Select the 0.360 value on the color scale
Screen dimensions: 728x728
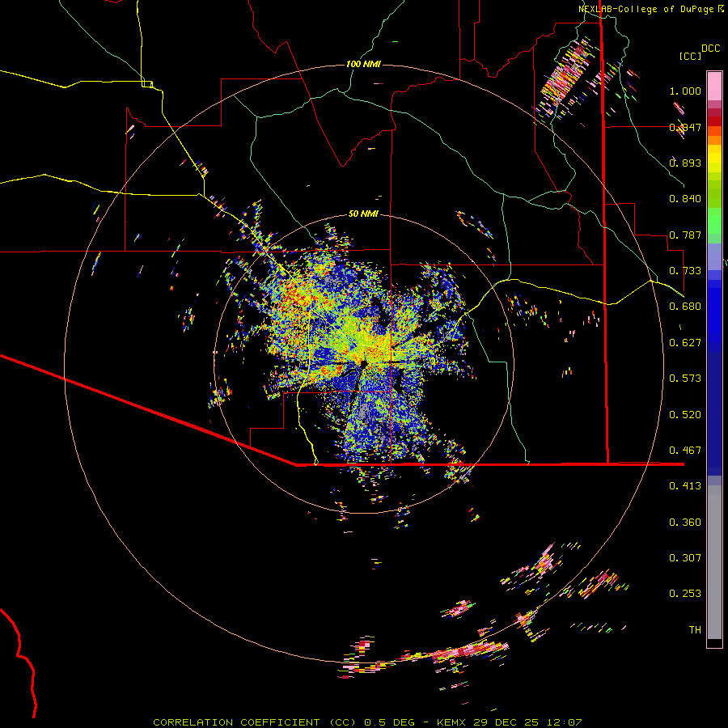[685, 523]
